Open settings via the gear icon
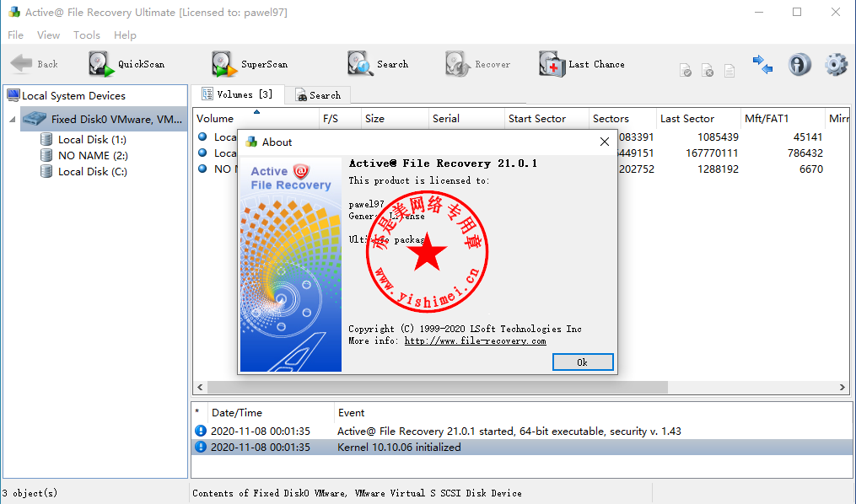This screenshot has width=856, height=504. tap(836, 64)
